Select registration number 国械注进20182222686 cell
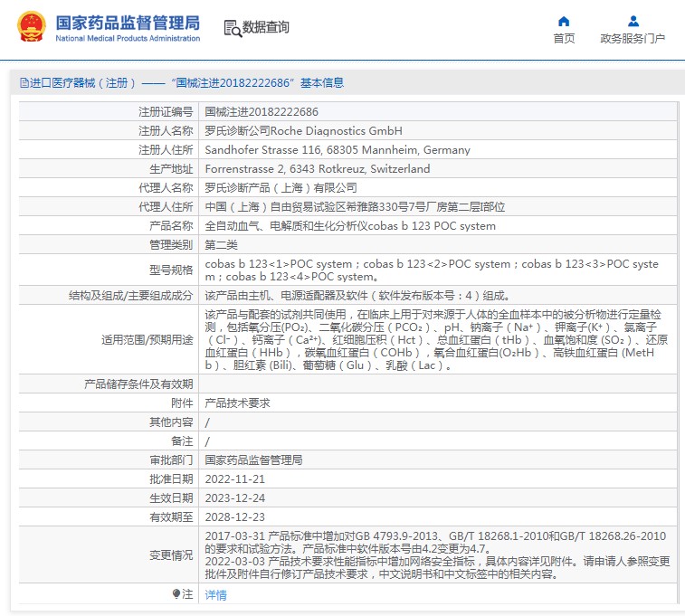Image resolution: width=685 pixels, height=616 pixels. (262, 112)
